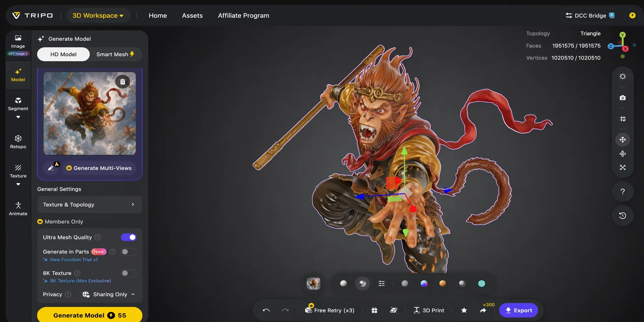
Task: Expand the Texture submenu arrow in the sidebar
Action: tap(18, 185)
